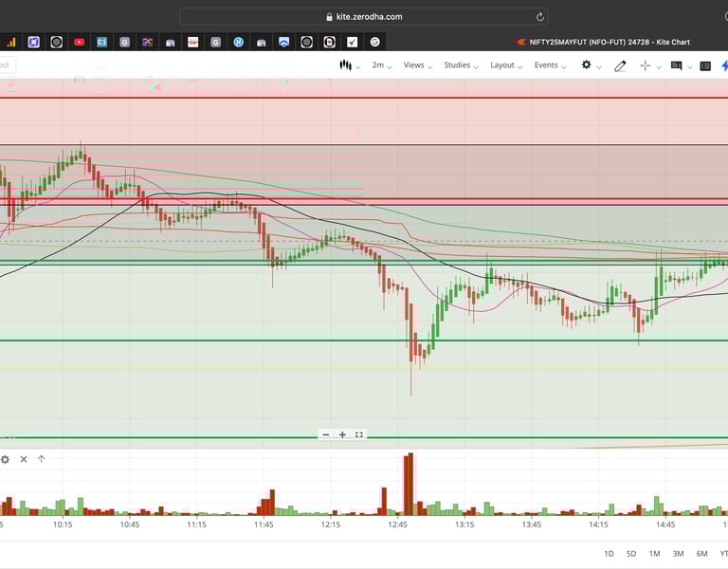Screen dimensions: 728x569
Task: Open the bar chart bookmark icon
Action: [x=11, y=43]
